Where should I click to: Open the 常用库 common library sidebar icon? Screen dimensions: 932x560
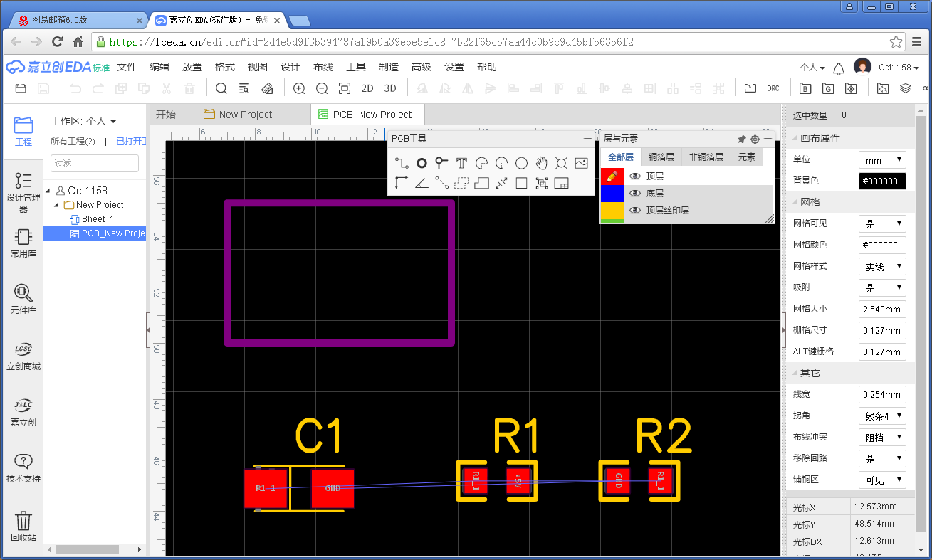[x=23, y=243]
